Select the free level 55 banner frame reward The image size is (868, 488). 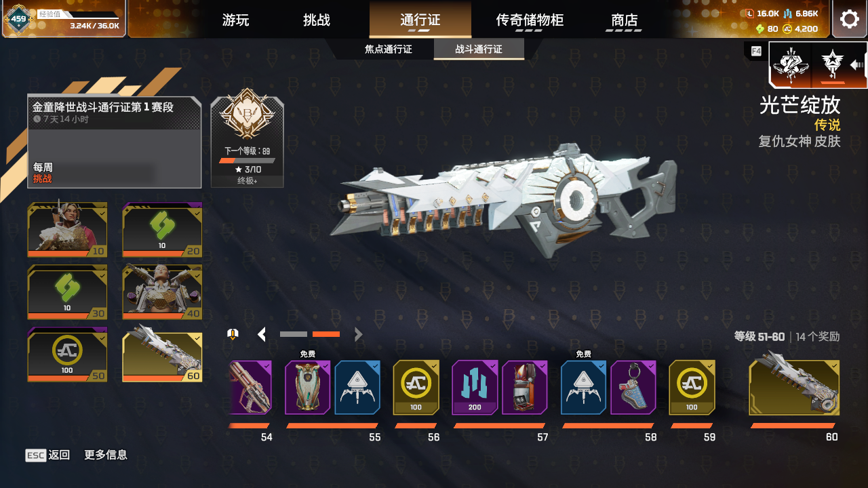307,387
